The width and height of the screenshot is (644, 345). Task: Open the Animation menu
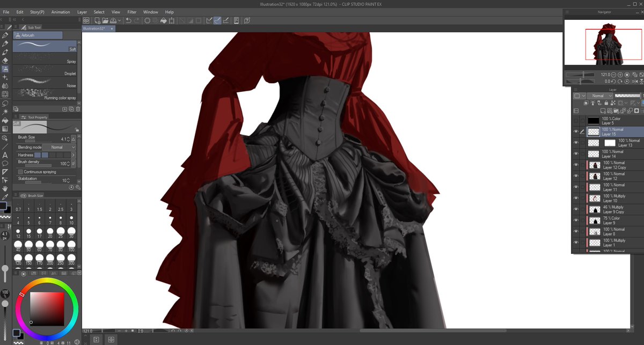click(x=61, y=12)
